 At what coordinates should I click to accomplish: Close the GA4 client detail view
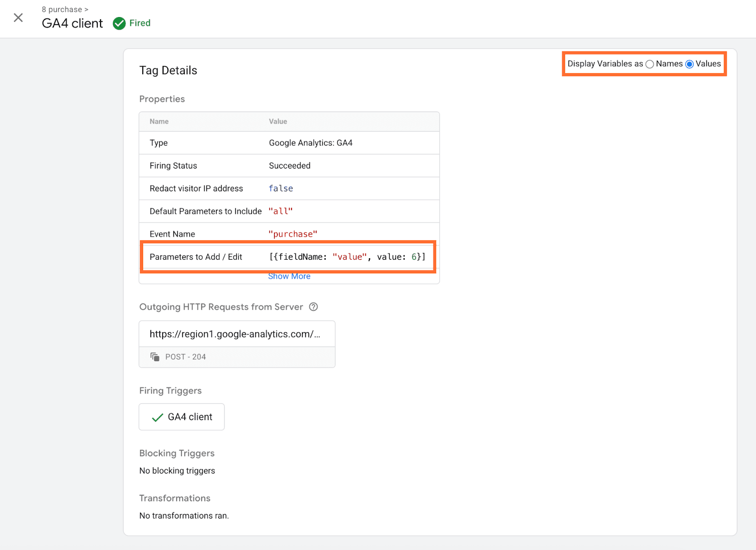point(18,17)
